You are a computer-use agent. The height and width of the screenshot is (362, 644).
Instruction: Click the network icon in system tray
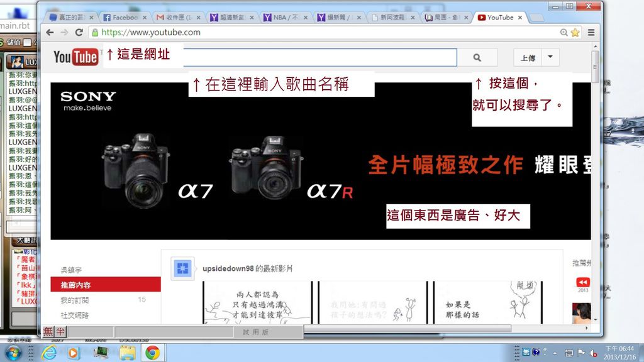point(569,353)
